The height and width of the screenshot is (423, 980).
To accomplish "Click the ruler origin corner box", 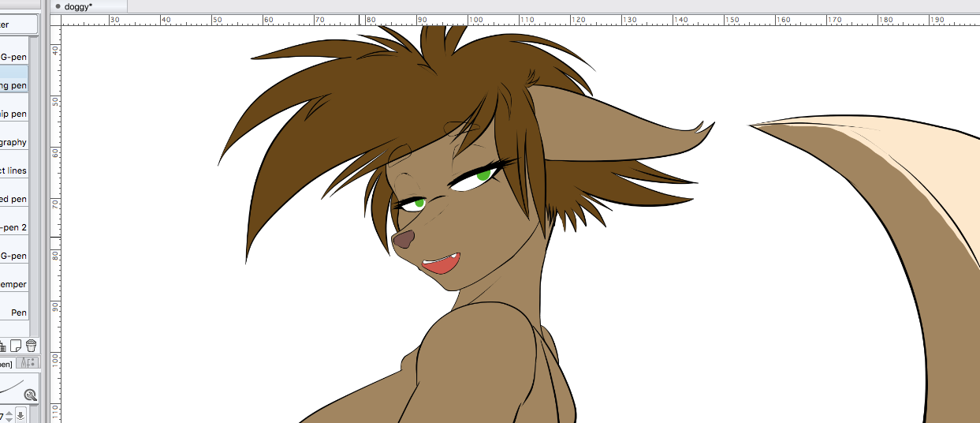I will (55, 20).
